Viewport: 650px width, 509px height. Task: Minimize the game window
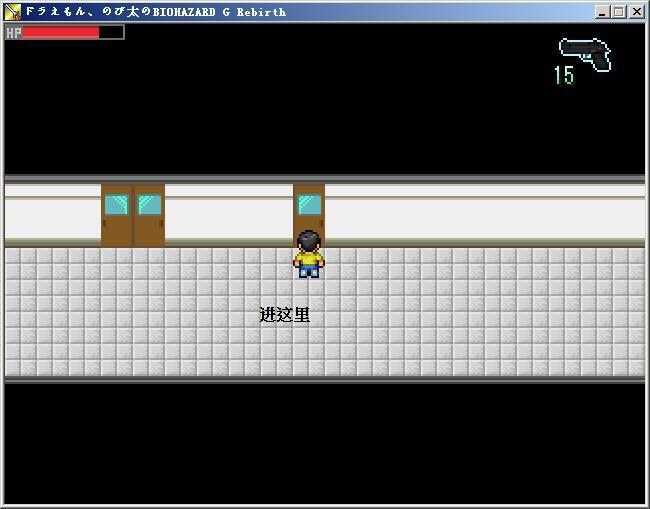[x=602, y=12]
